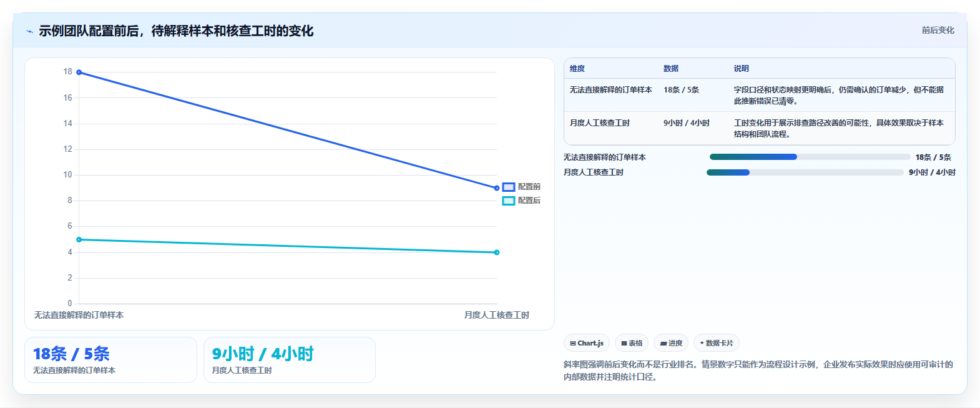This screenshot has width=980, height=408.
Task: Click the 数据 column header
Action: (x=671, y=69)
